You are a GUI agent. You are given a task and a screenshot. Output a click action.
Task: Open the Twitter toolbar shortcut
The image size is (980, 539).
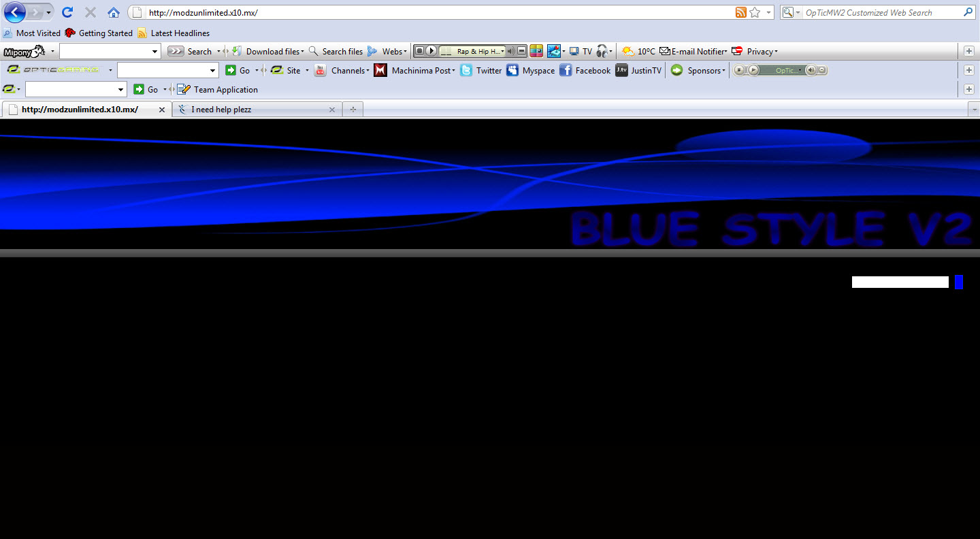(481, 70)
